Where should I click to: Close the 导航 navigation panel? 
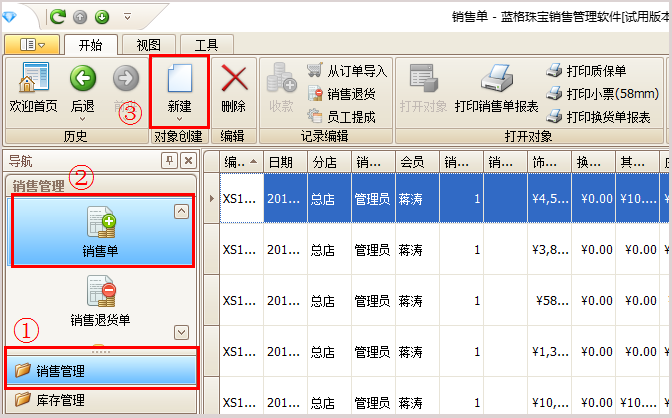pyautogui.click(x=189, y=161)
